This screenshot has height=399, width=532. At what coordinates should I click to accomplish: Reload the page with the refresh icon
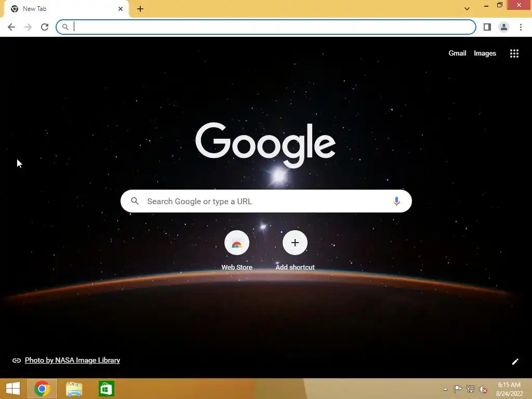pos(45,27)
